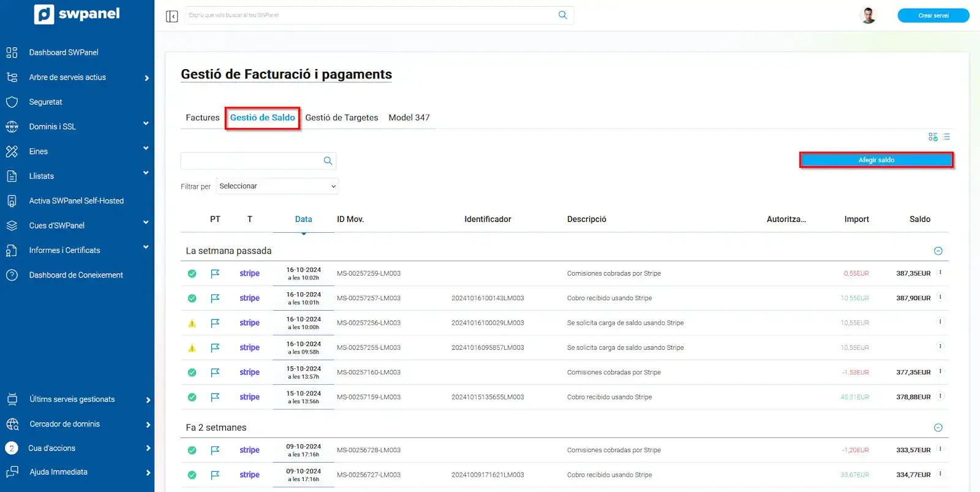The image size is (980, 492).
Task: Open Dashboard de Coneixement
Action: pyautogui.click(x=76, y=275)
